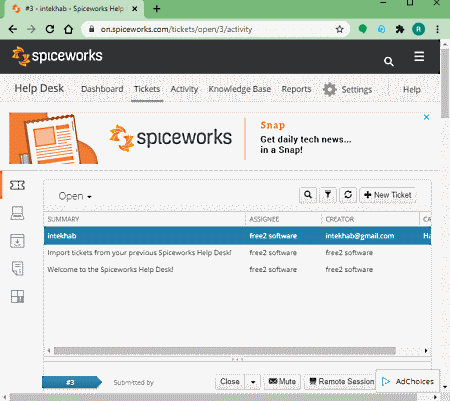The image size is (450, 401).
Task: Click the page vertical scrollbar thumb
Action: (445, 83)
